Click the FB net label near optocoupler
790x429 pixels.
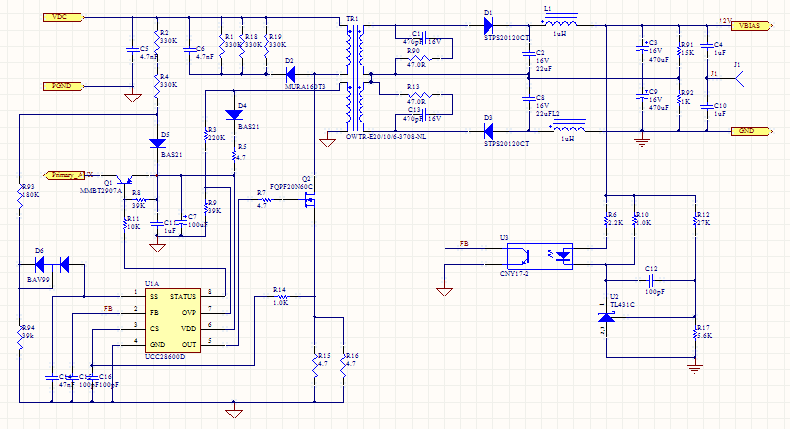[464, 243]
